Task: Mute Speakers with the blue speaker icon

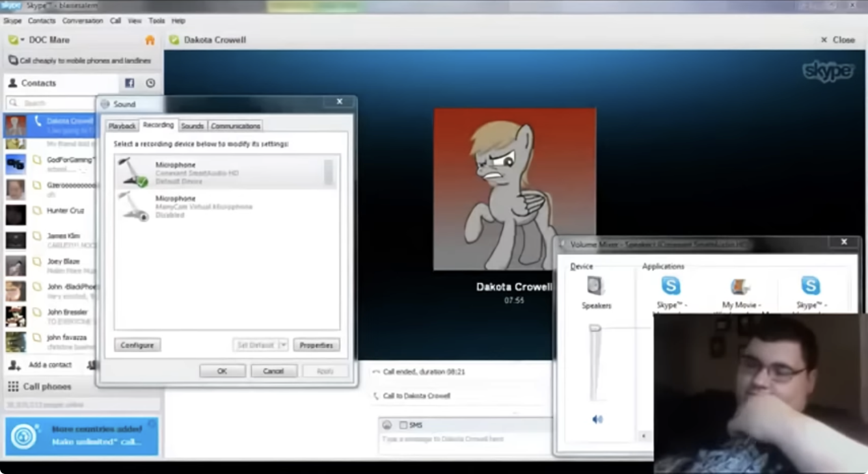Action: [597, 419]
